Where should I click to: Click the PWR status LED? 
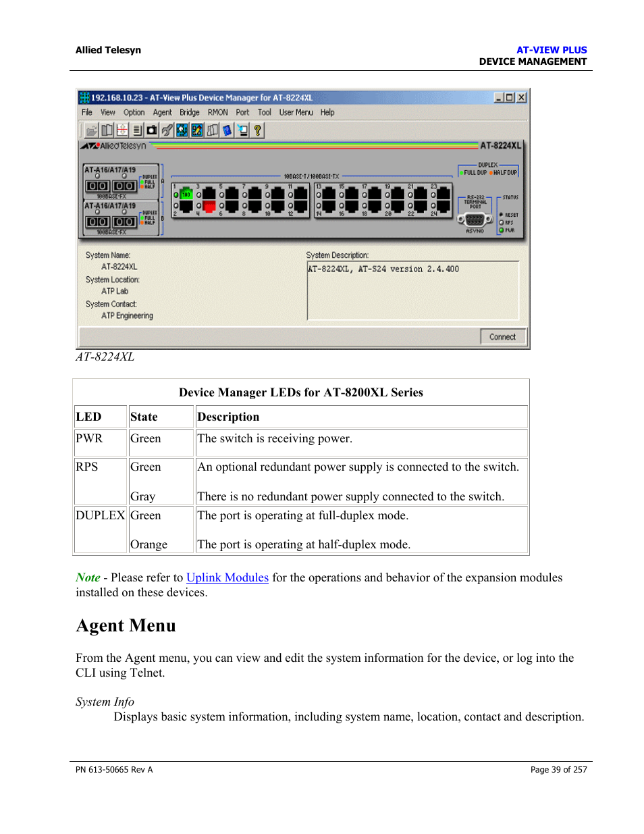tap(502, 230)
